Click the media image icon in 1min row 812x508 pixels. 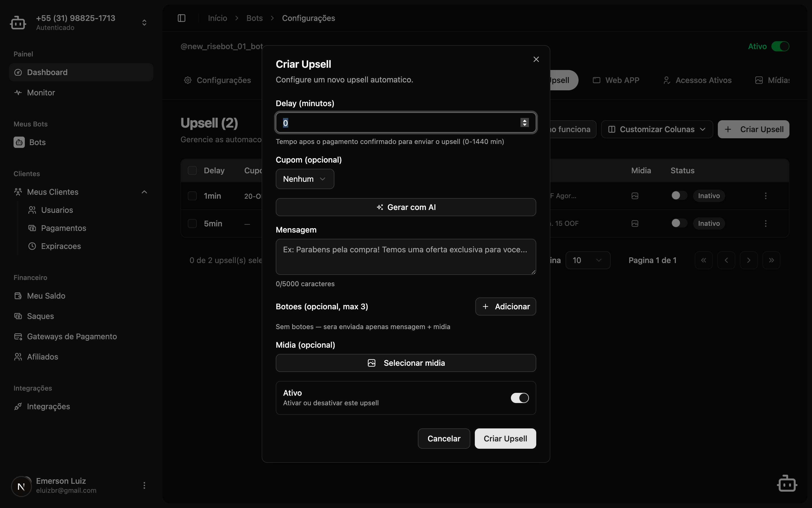tap(635, 196)
